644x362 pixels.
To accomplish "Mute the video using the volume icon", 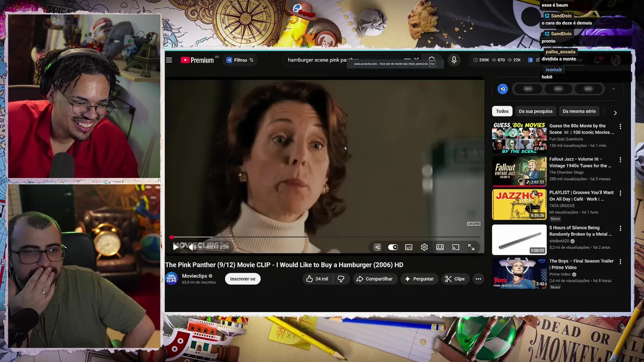I will pos(192,247).
